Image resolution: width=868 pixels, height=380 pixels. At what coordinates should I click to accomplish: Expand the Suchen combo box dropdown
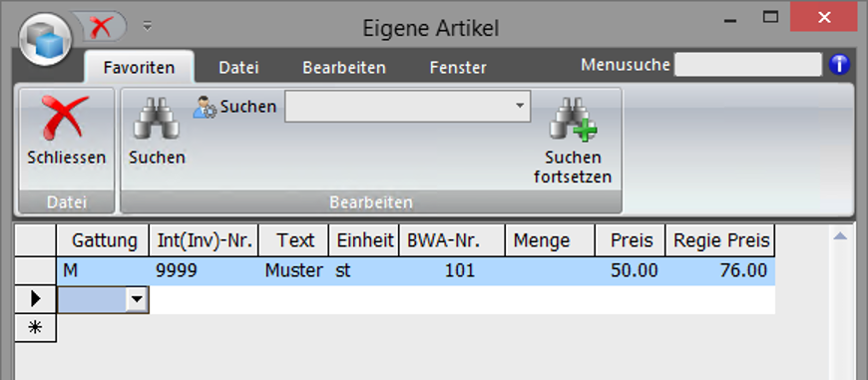pos(519,106)
